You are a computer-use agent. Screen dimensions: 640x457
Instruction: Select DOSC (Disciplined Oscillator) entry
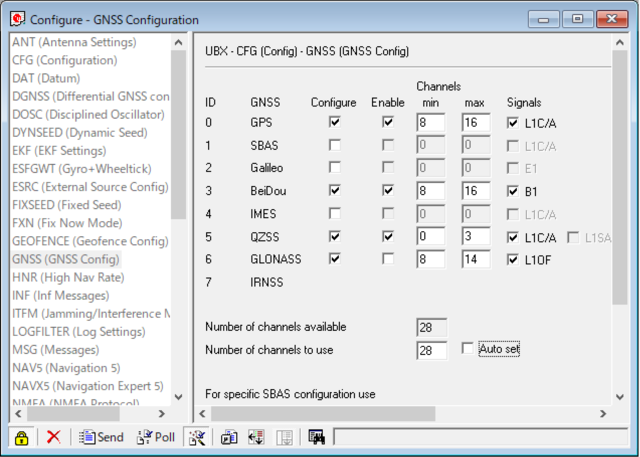pos(89,115)
